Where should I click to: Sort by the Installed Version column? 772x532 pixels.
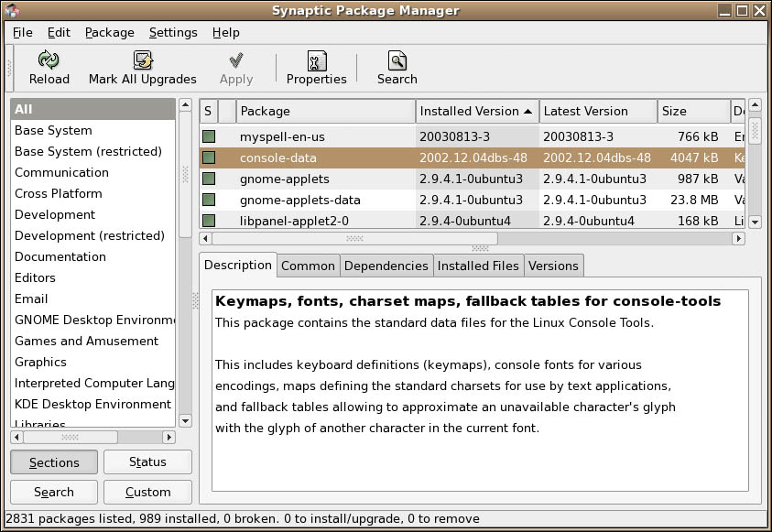tap(477, 111)
